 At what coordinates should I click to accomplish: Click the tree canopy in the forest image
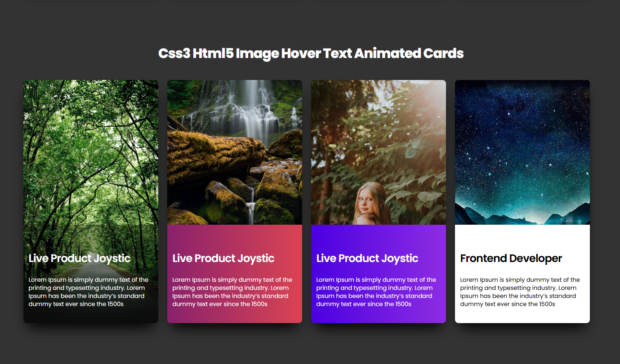(x=91, y=135)
